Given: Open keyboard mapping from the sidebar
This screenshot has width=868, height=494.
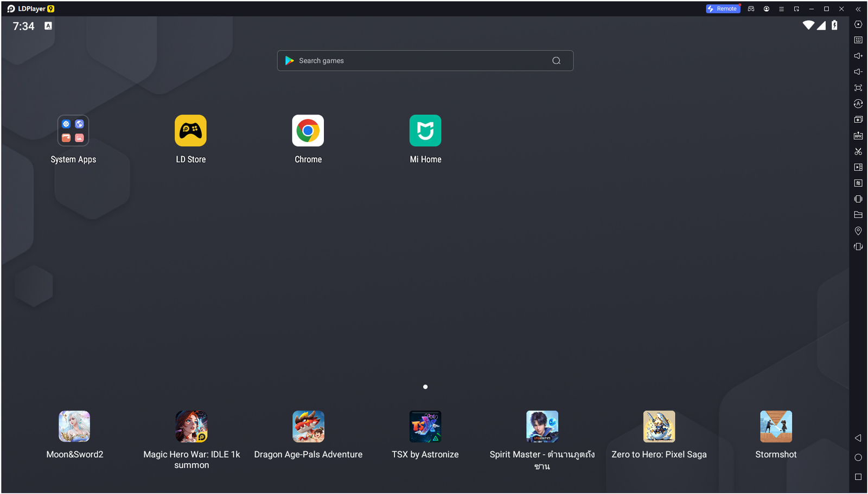Looking at the screenshot, I should 858,40.
